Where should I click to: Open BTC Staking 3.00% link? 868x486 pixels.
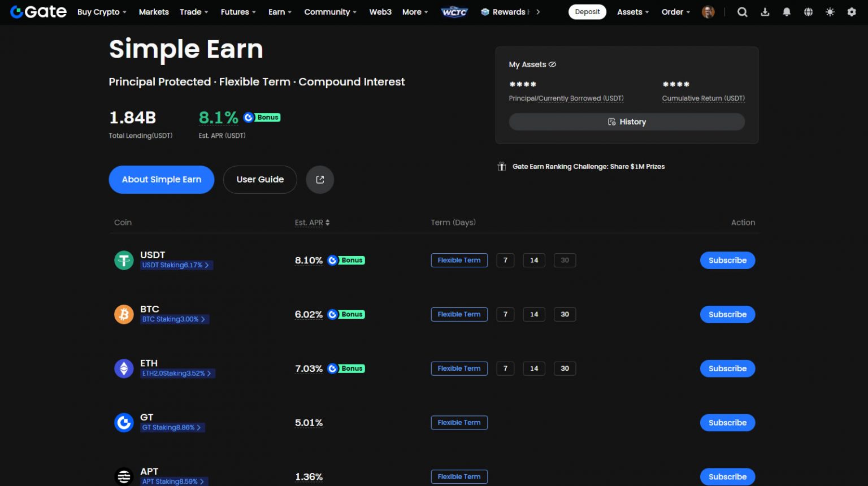click(174, 319)
